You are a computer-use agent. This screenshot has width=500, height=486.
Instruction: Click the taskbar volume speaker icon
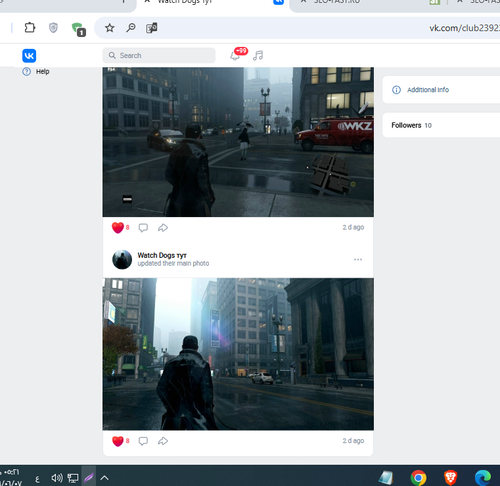click(57, 478)
